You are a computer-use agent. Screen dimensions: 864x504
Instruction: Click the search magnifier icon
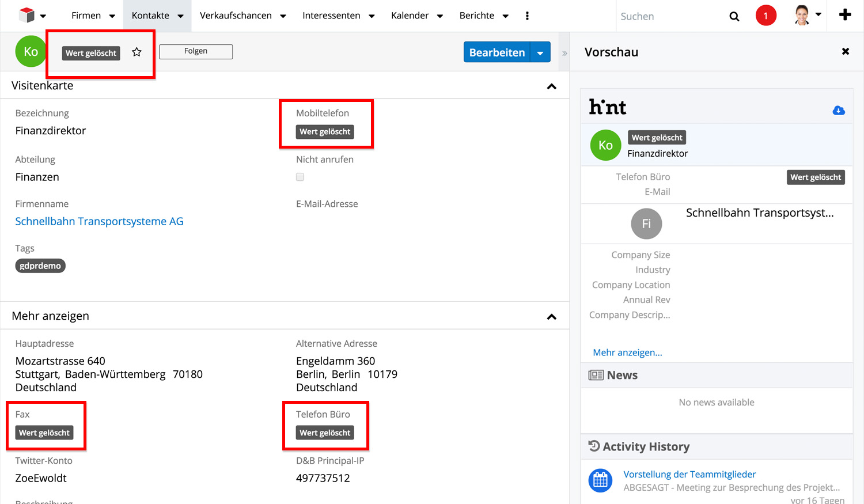click(x=734, y=16)
